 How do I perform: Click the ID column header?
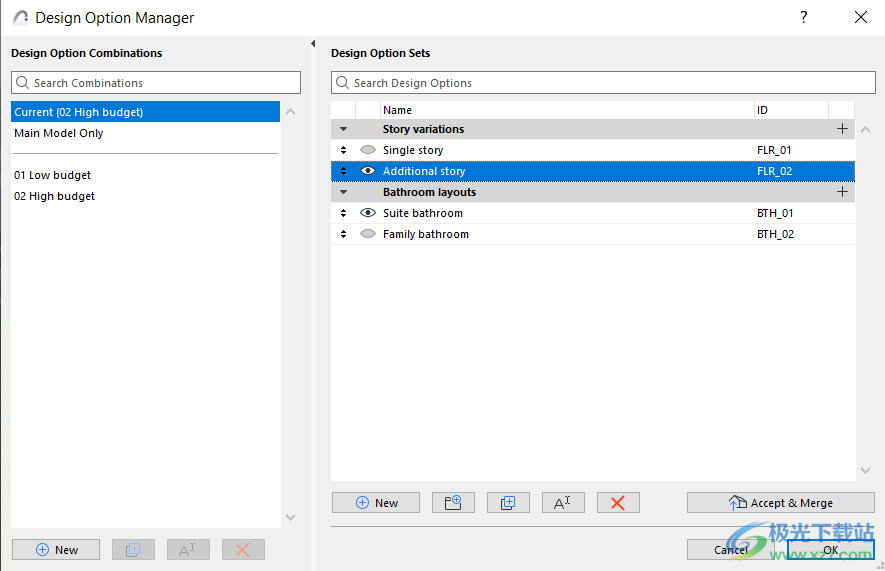(791, 110)
